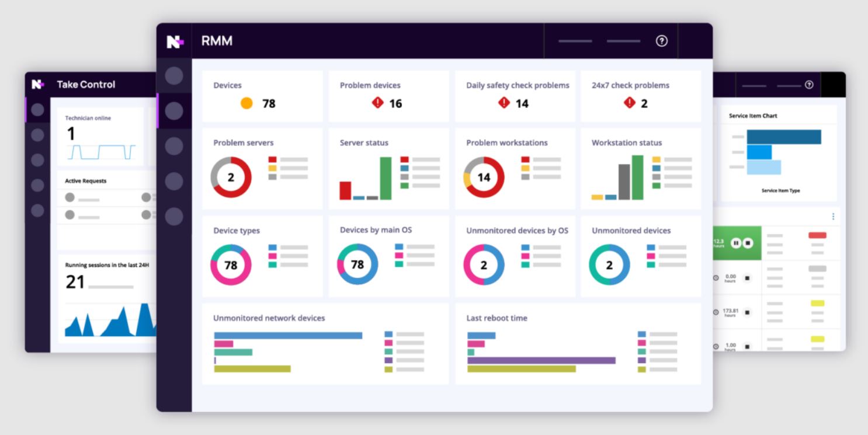Click the tall green bar in Workstation status
The image size is (868, 435).
(x=637, y=178)
